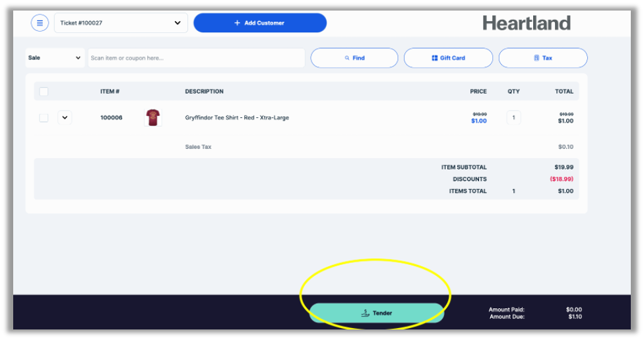Toggle the select-all items checkbox

click(44, 92)
